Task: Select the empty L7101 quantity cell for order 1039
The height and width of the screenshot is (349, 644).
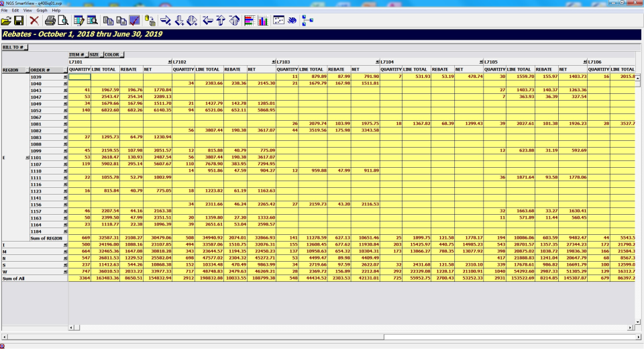Action: pos(79,77)
